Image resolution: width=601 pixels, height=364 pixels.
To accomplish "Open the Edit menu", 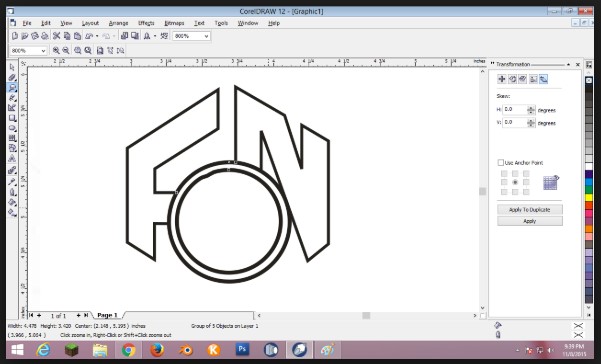I will coord(46,23).
